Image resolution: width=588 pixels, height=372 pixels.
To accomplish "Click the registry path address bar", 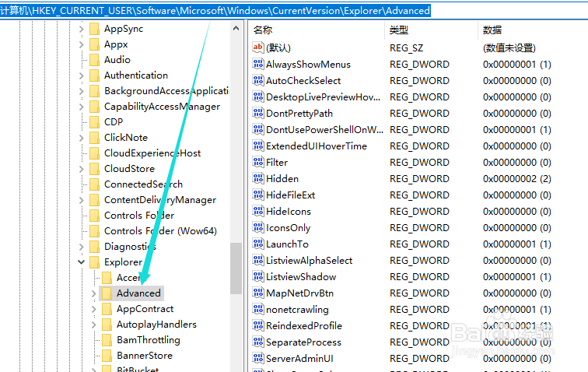I will pyautogui.click(x=294, y=11).
